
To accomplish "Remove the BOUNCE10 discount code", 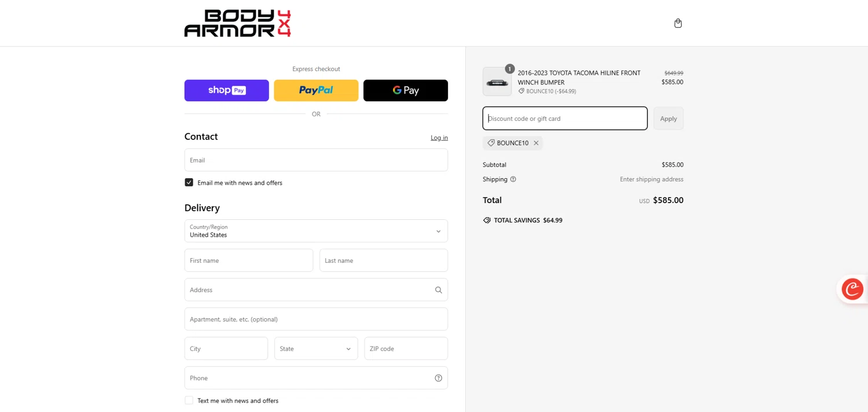I will (536, 143).
